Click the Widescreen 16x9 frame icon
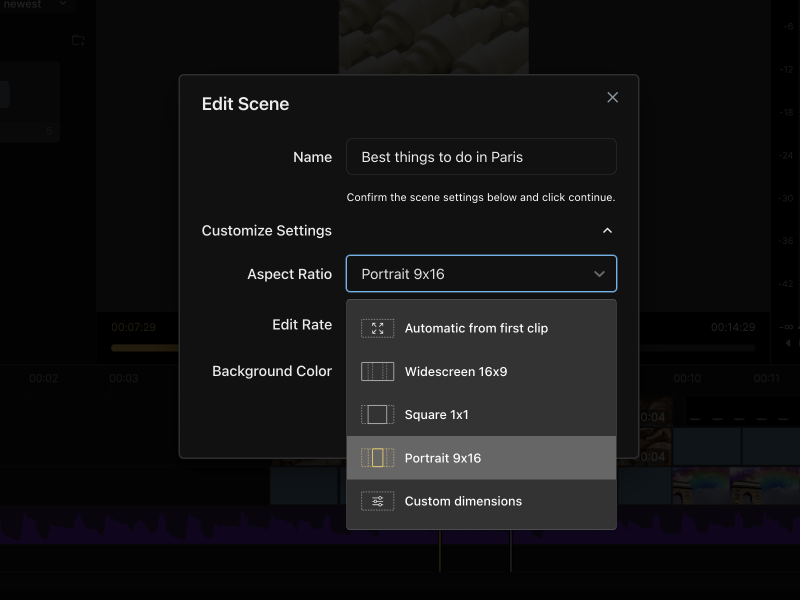Image resolution: width=800 pixels, height=600 pixels. click(x=377, y=372)
